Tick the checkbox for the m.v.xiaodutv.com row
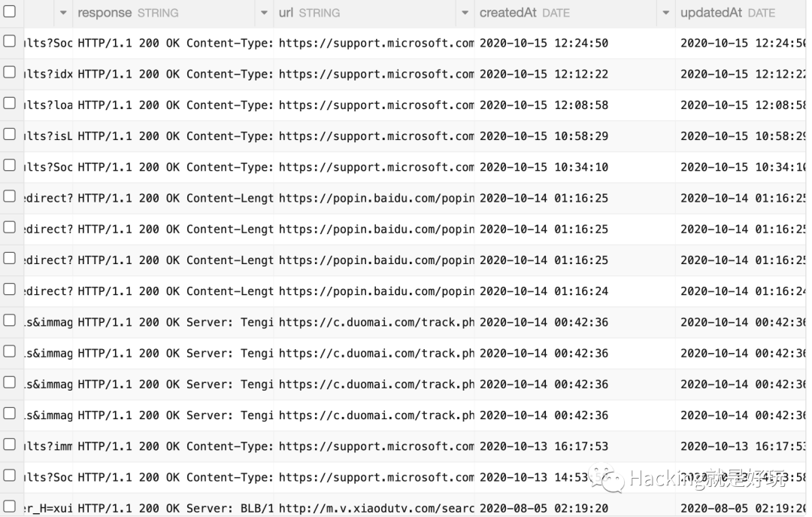Screen dimensions: 812x517 pos(9,506)
